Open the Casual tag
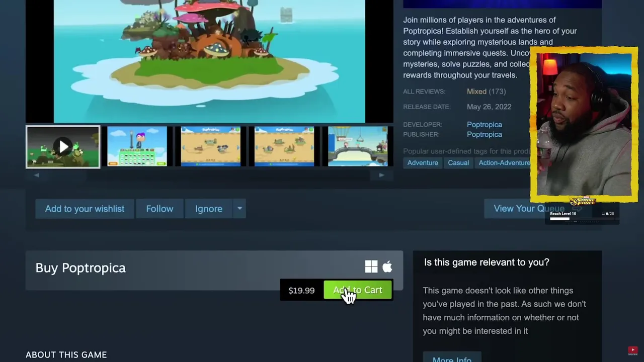 (x=458, y=163)
